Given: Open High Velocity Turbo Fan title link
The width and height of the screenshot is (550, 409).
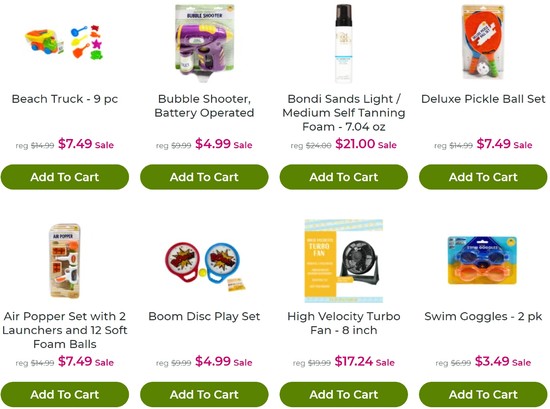Looking at the screenshot, I should tap(344, 323).
